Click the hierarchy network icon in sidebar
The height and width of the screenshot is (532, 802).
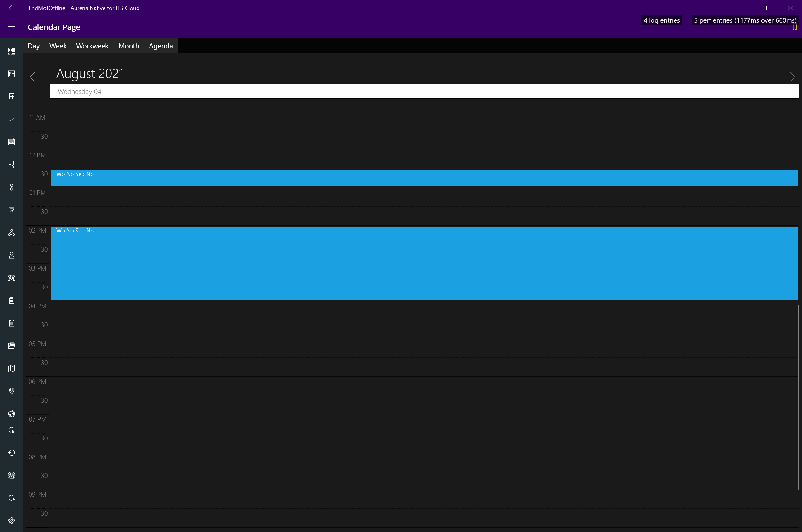[x=12, y=233]
